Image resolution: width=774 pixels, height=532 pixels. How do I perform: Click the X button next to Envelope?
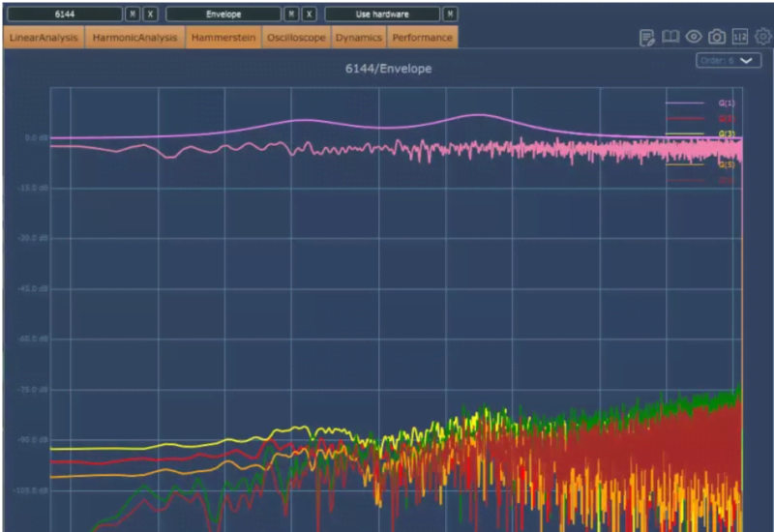coord(309,15)
